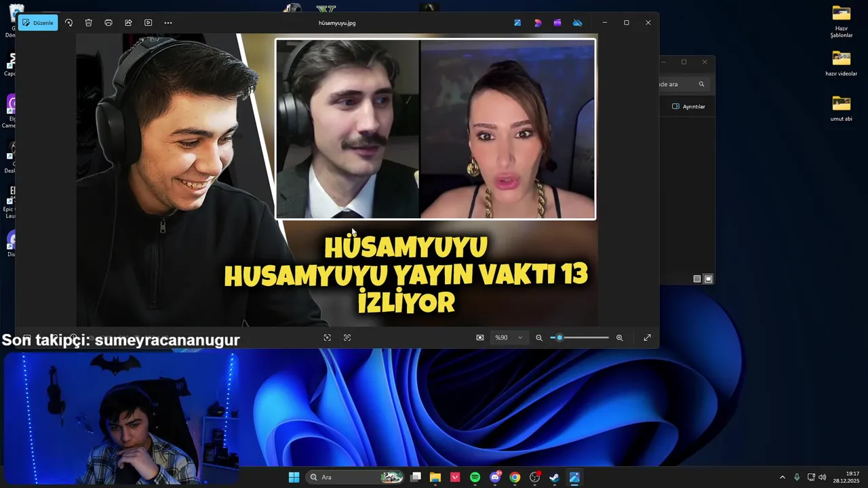
Task: Click the volume speaker tray icon
Action: [x=823, y=477]
